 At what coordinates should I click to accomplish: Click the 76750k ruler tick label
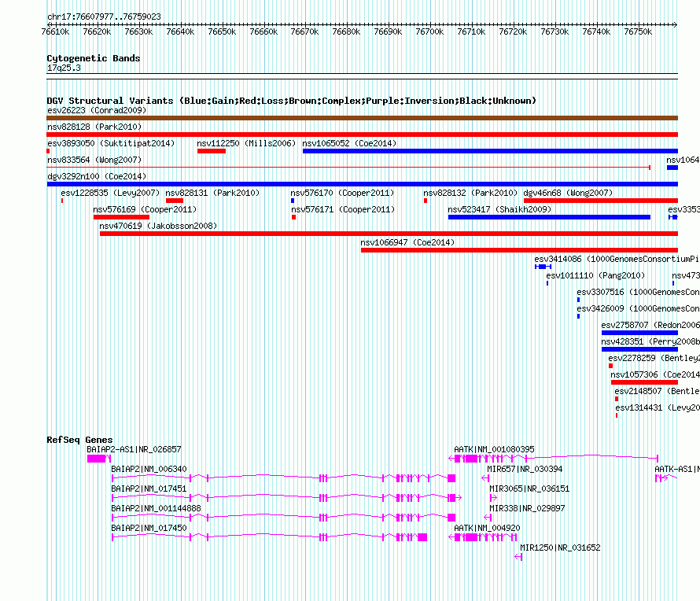(638, 32)
